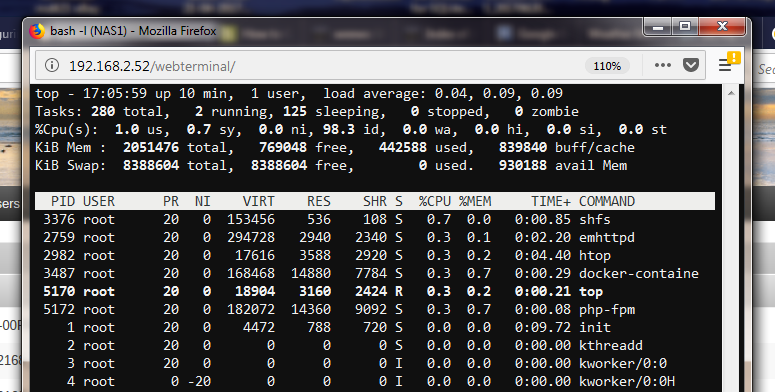This screenshot has height=392, width=775.
Task: Click the COMMAND column header
Action: pyautogui.click(x=607, y=202)
